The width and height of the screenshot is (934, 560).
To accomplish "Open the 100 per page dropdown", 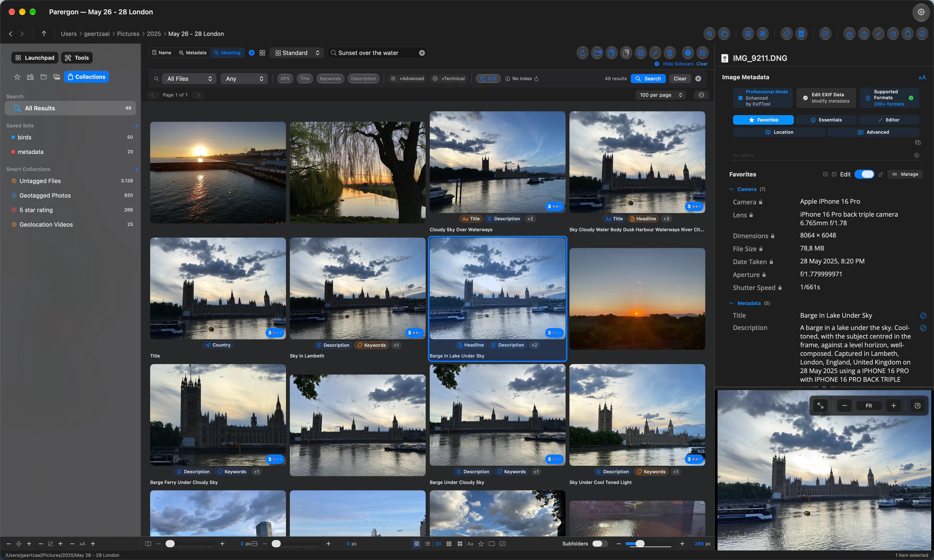I will click(660, 95).
